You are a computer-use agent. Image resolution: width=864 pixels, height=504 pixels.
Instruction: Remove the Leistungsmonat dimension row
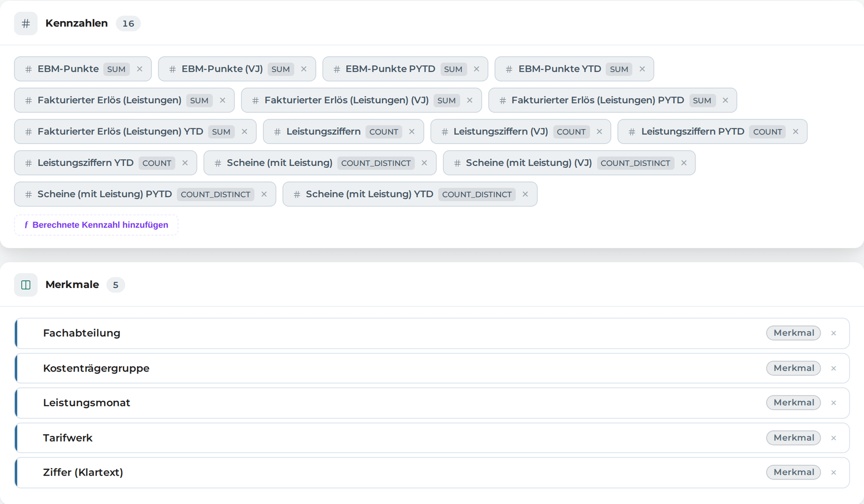(x=834, y=403)
